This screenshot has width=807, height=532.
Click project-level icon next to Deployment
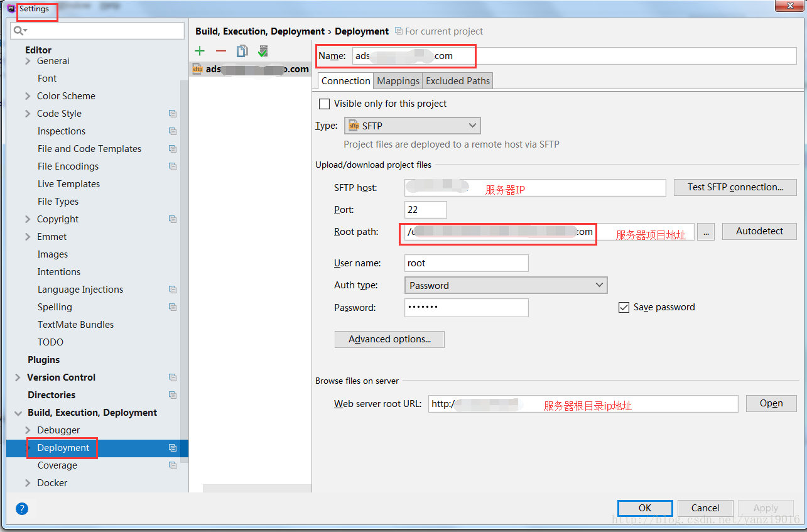pyautogui.click(x=173, y=448)
